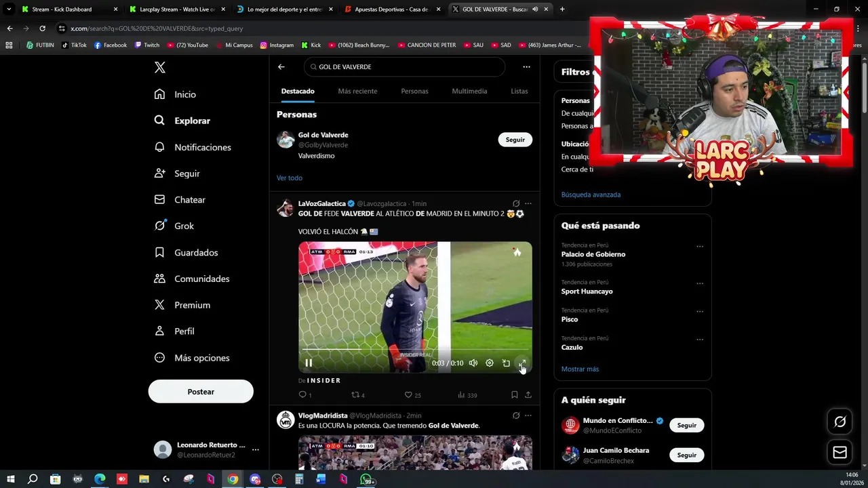Open new browser tab
Image resolution: width=868 pixels, height=488 pixels.
[x=562, y=9]
